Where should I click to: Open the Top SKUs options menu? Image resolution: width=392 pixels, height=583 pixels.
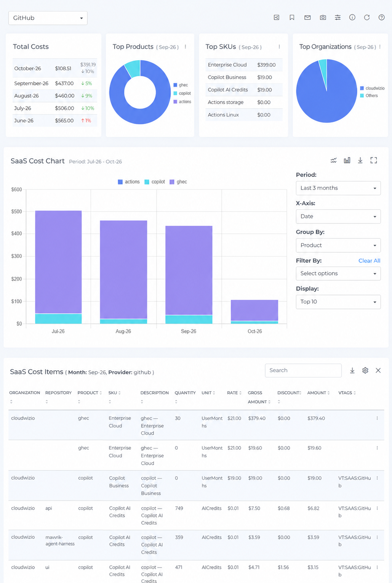(x=279, y=47)
